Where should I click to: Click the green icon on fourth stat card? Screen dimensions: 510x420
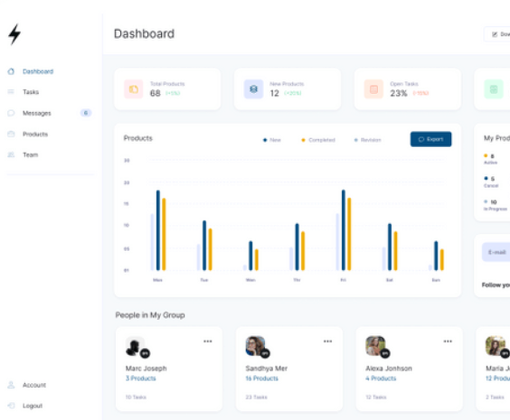click(494, 89)
